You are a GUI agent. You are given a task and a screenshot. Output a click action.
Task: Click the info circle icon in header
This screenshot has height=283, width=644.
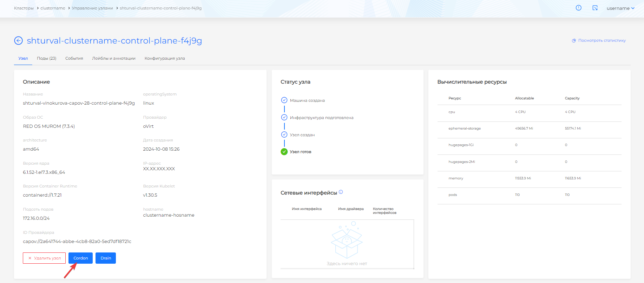click(579, 8)
